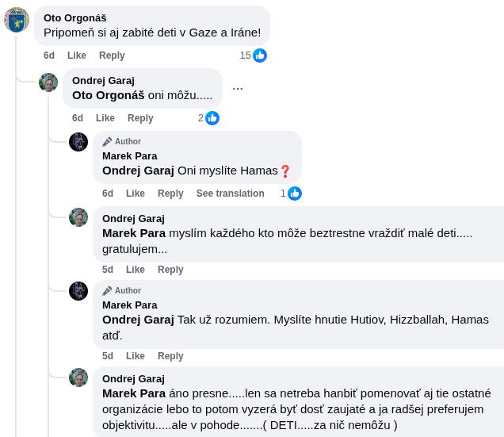Reply to Oto Orgonáš's comment

click(112, 56)
